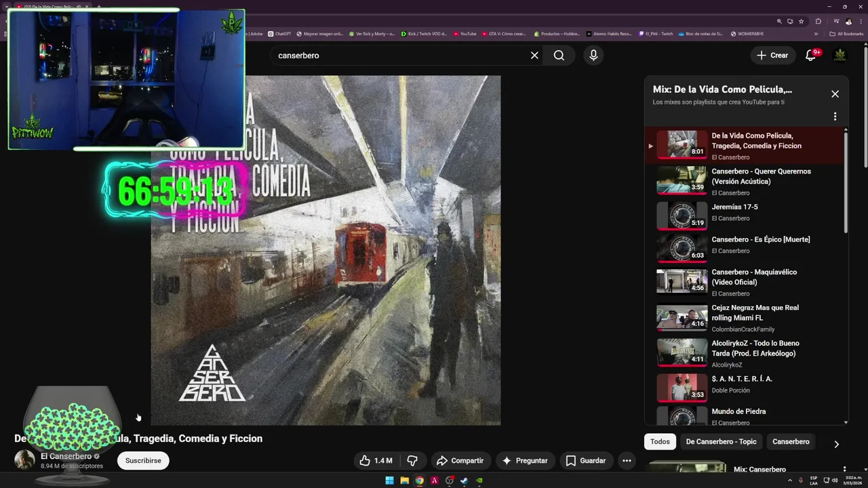Screen dimensions: 868x488
Task: Open Windows Start menu
Action: [x=389, y=481]
